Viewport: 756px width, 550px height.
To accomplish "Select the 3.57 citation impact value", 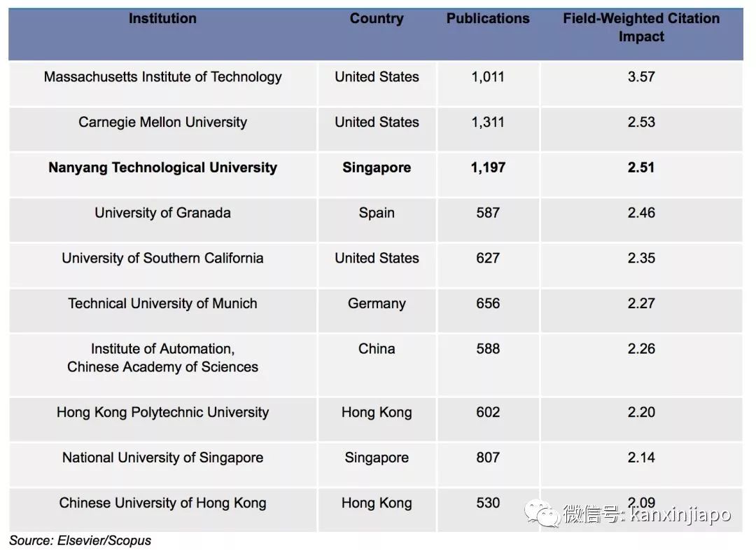I will (641, 77).
